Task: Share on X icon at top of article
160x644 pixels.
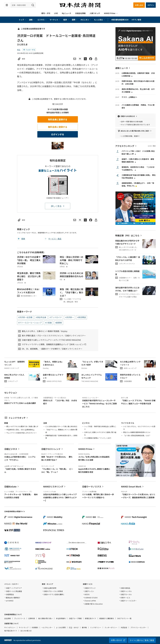Action: pos(85,59)
